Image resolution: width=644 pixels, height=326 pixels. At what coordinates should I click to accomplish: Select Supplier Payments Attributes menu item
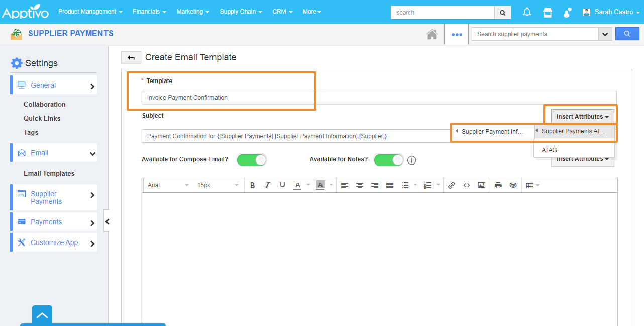(x=574, y=131)
